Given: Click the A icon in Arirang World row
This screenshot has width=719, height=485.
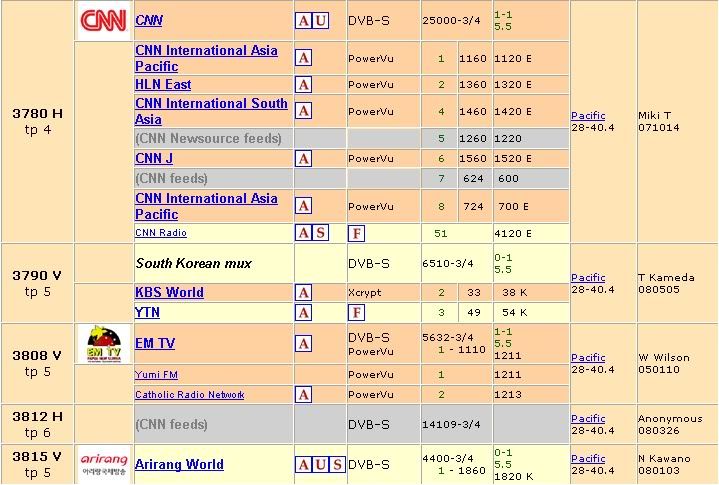Looking at the screenshot, I should click(x=304, y=464).
